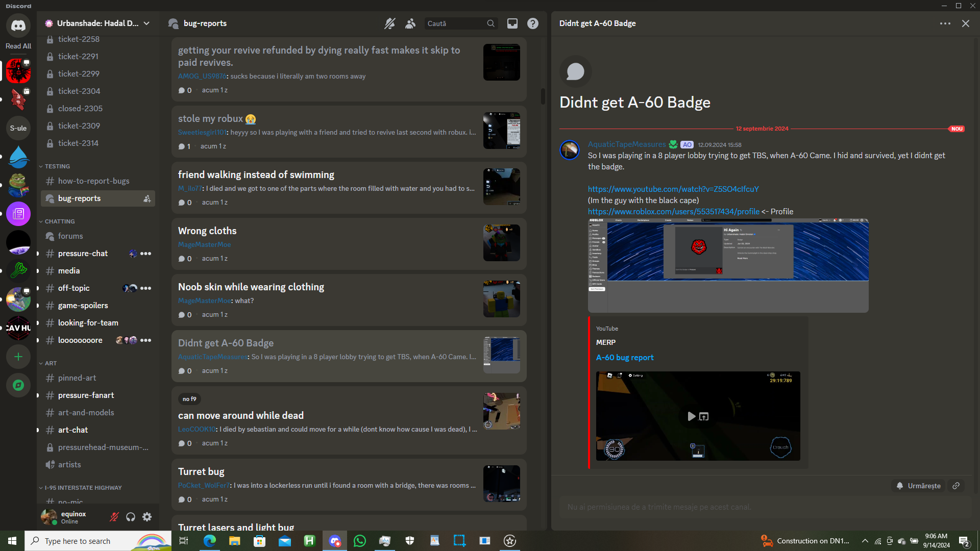Collapse the CHATTING channel category
This screenshot has height=551, width=980.
click(x=59, y=221)
